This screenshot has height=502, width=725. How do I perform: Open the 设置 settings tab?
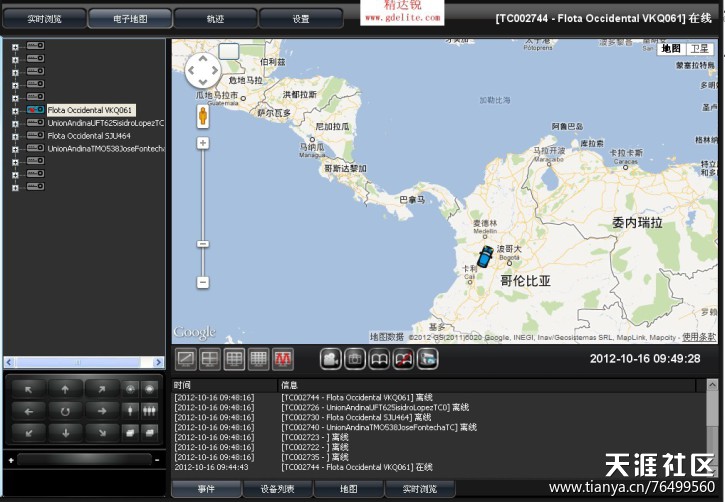[x=301, y=19]
